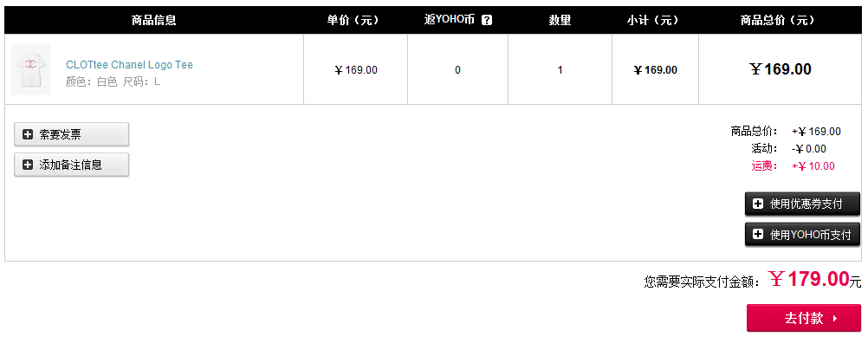Click the 单价(元) column header
The width and height of the screenshot is (868, 337).
tap(353, 21)
